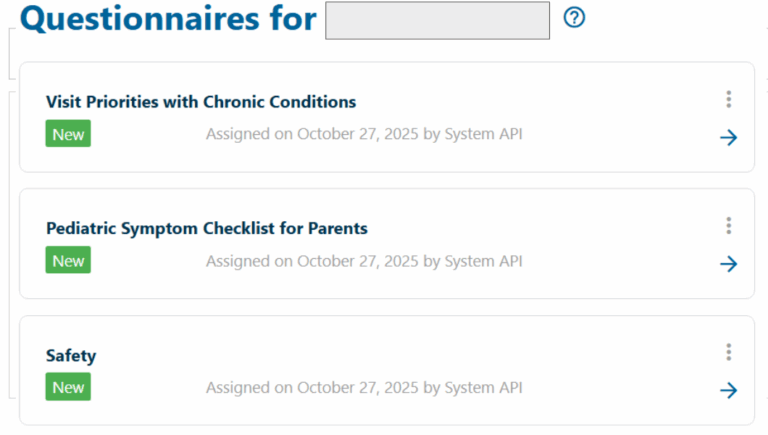Click arrow to open Visit Priorities questionnaire
Screen dimensions: 768x435
point(729,137)
